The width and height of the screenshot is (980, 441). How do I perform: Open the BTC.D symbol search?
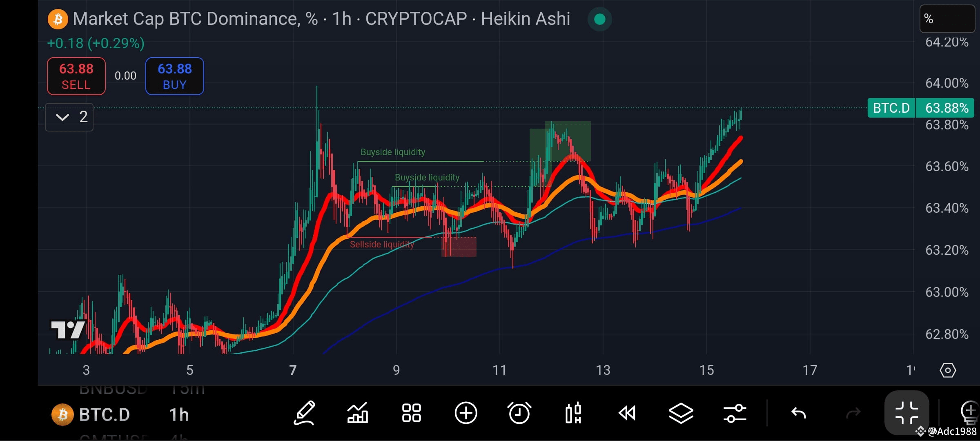pos(104,414)
